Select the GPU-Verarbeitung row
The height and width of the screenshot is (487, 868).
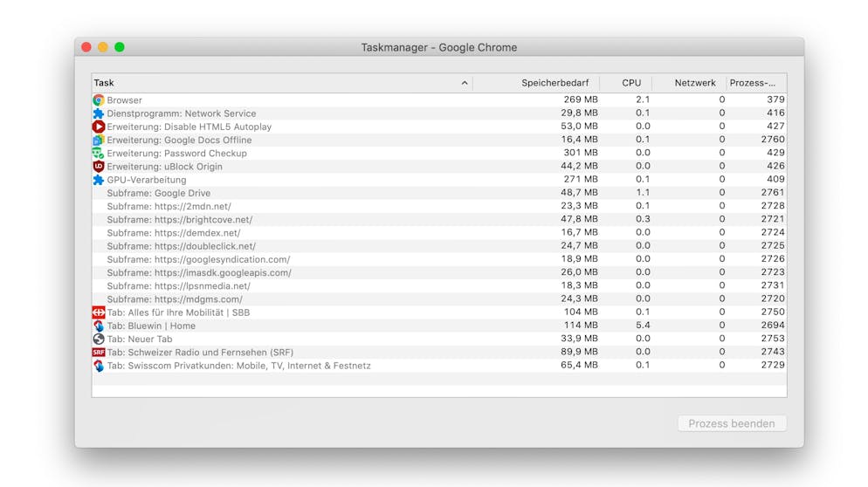[439, 180]
